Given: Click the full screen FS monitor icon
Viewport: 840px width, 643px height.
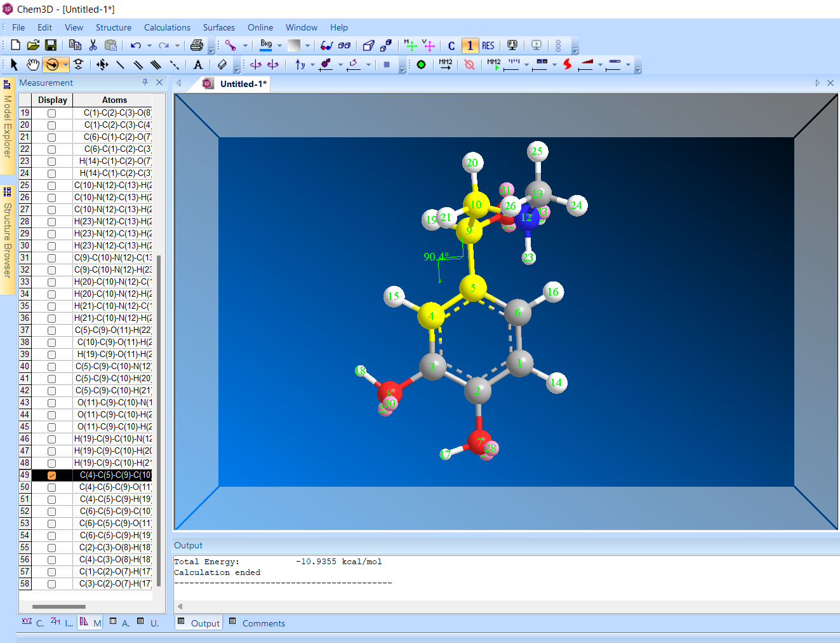Looking at the screenshot, I should (512, 45).
